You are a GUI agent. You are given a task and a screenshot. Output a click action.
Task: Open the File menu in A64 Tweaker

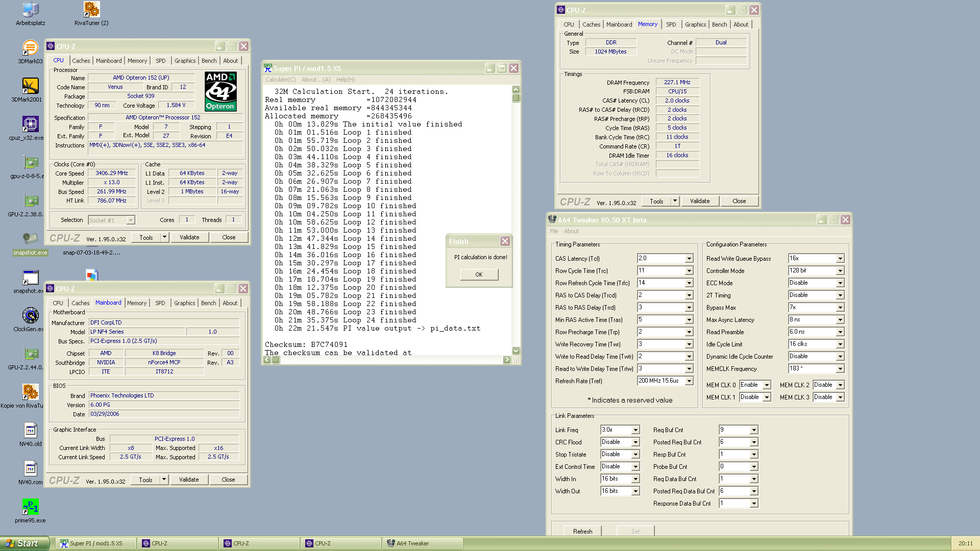(x=554, y=232)
